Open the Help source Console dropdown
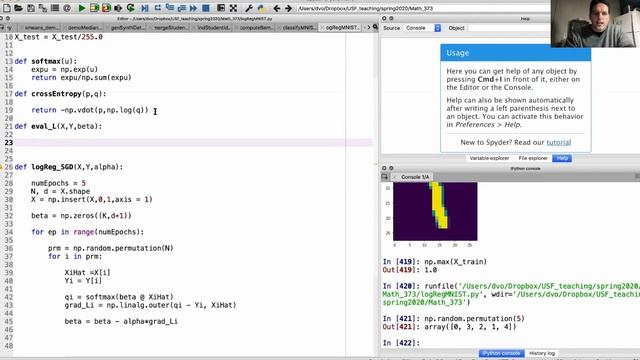Screen dimensions: 640x360 click(422, 28)
